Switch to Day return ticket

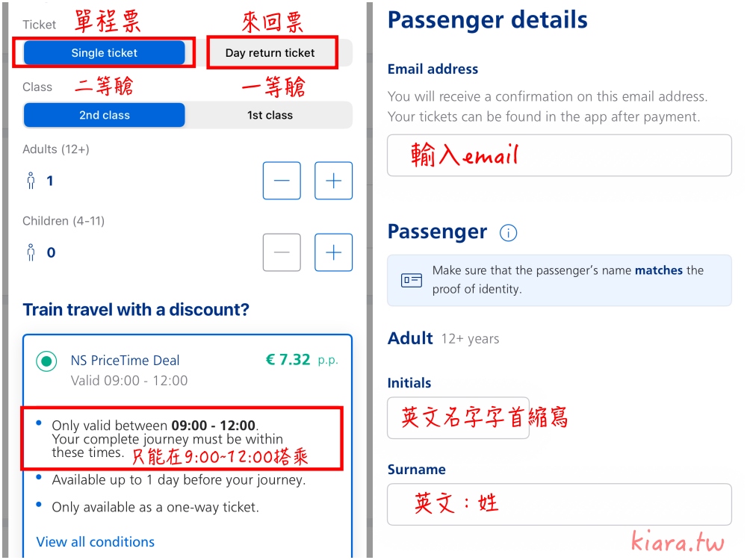[x=270, y=53]
